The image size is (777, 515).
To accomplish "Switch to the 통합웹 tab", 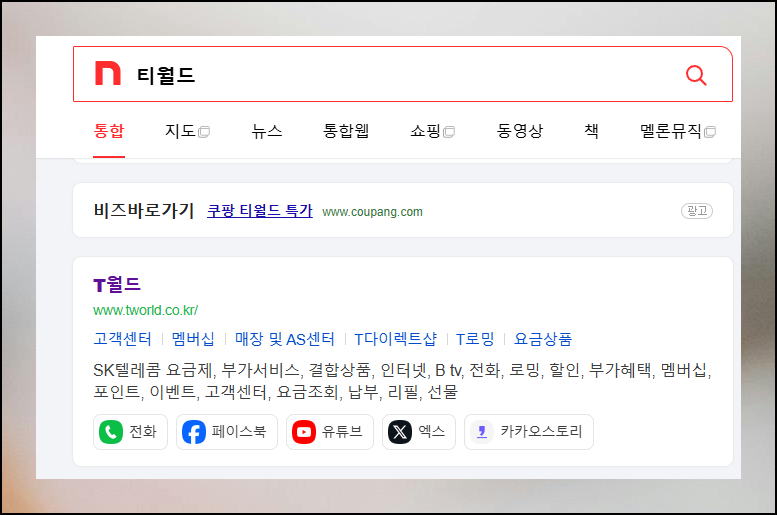I will click(x=346, y=131).
